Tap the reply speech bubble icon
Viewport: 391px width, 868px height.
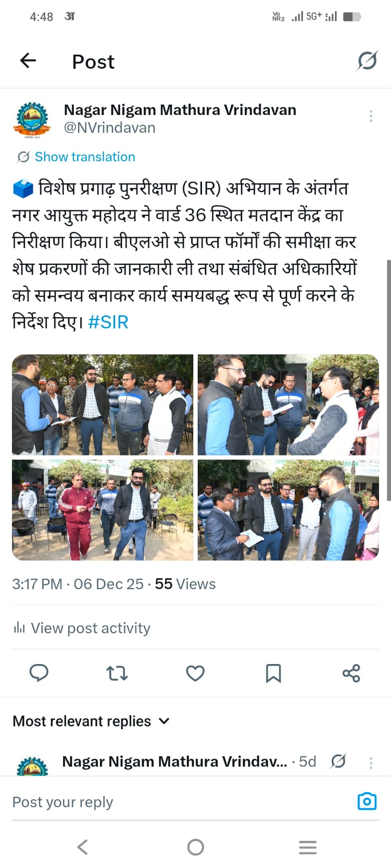click(x=39, y=673)
